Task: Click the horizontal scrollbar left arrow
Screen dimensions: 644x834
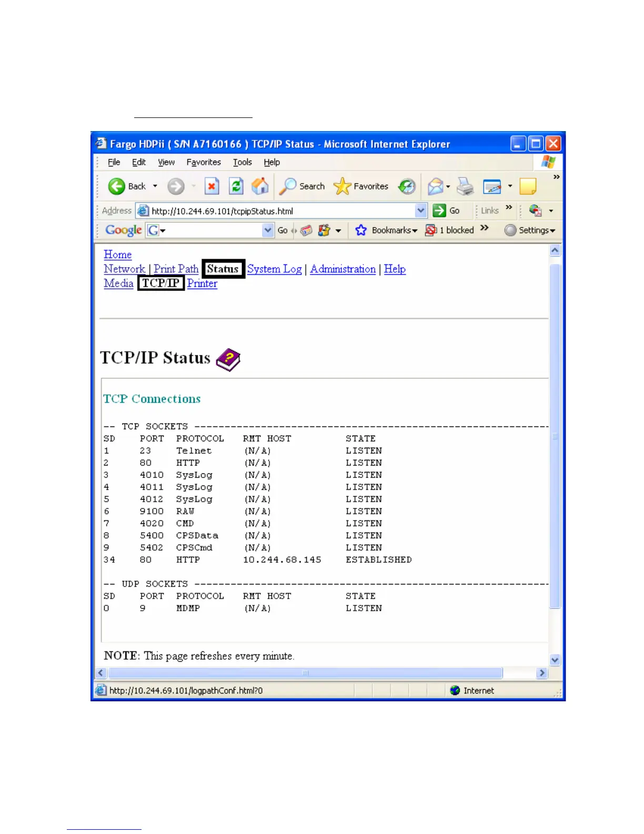Action: 101,673
